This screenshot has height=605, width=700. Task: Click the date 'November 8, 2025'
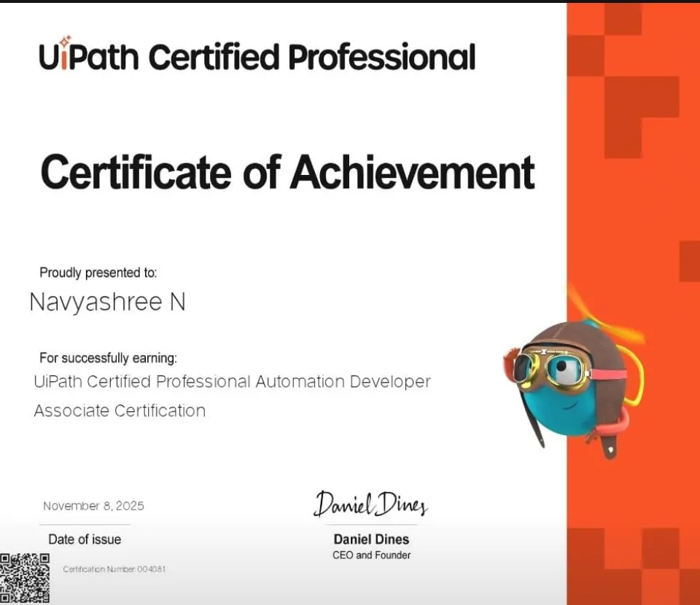[94, 506]
